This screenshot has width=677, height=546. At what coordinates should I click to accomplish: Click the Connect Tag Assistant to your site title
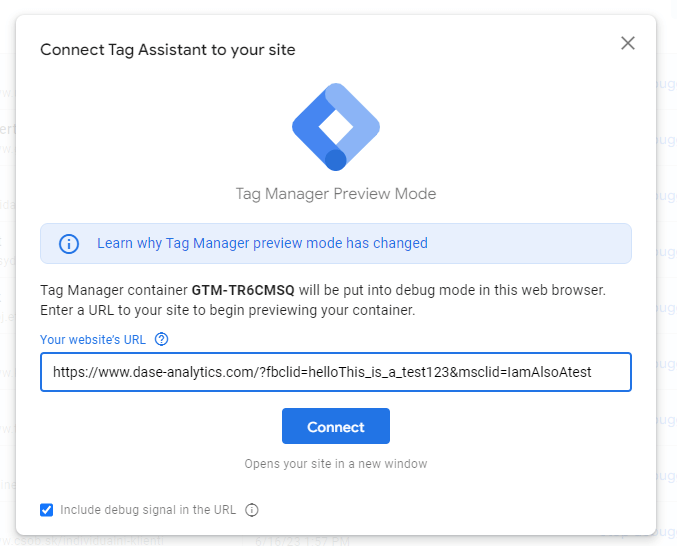tap(168, 50)
